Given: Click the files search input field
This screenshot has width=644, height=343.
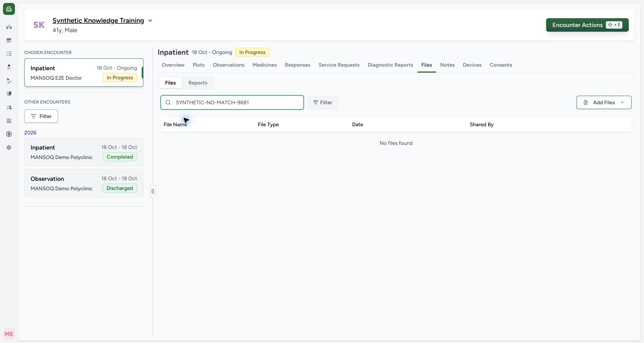Looking at the screenshot, I should [232, 102].
